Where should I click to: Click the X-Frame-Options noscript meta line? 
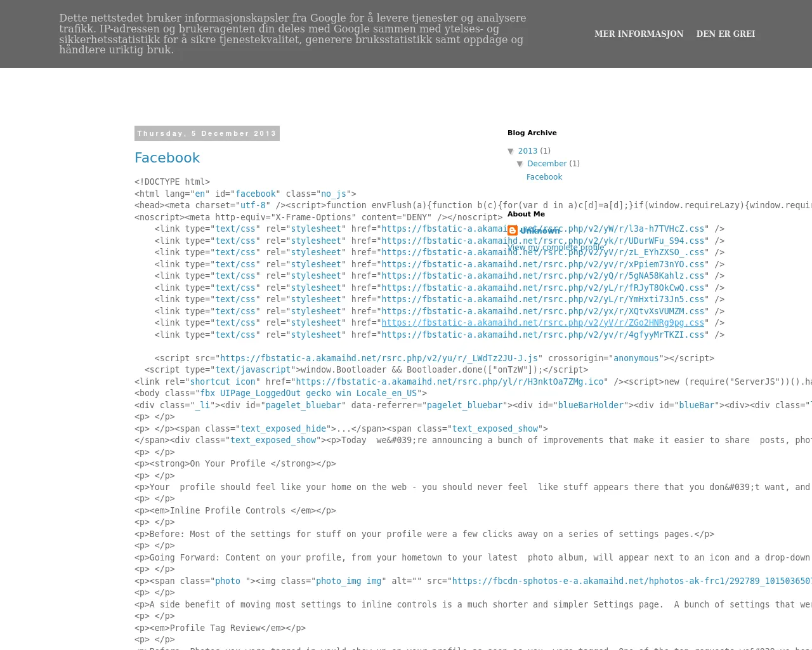coord(318,217)
